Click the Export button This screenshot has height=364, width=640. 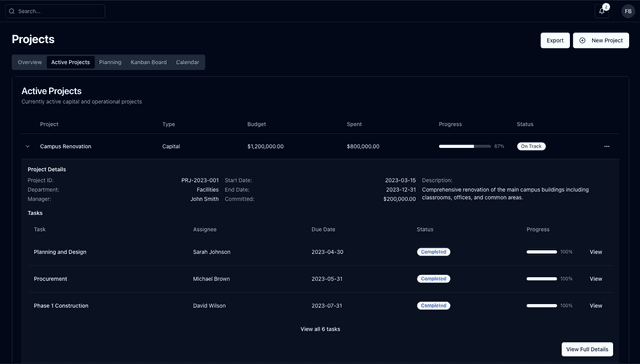555,40
